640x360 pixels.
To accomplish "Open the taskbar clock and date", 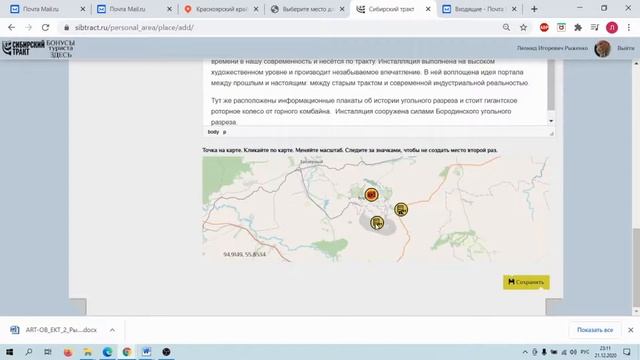I will coord(605,352).
